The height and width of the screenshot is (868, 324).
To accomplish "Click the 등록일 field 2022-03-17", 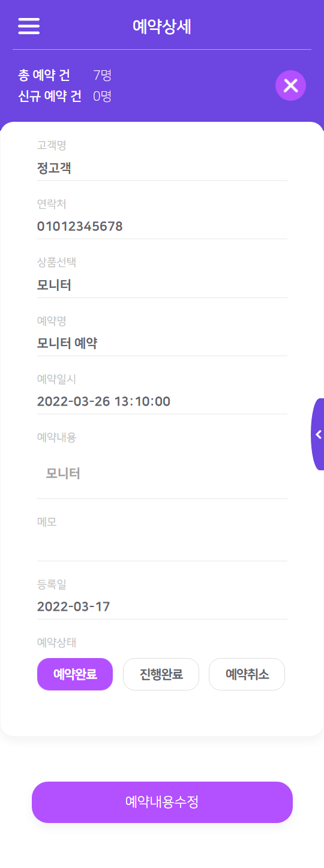I will pyautogui.click(x=162, y=606).
